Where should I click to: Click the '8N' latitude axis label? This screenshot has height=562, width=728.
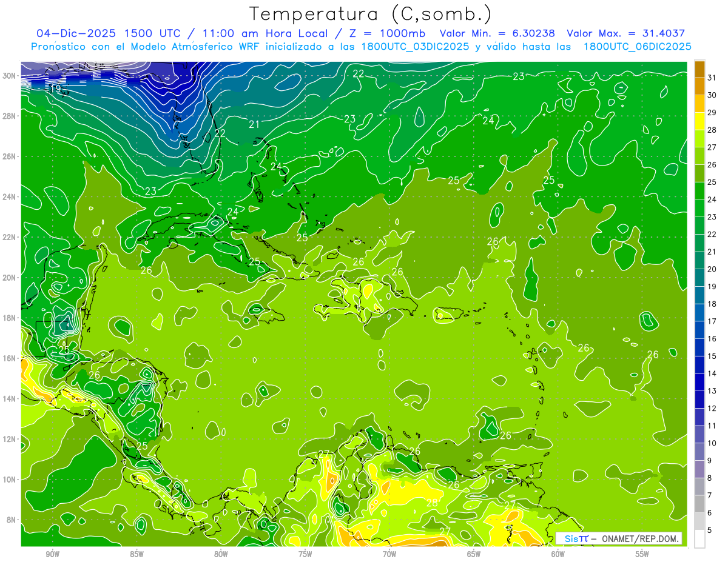11,520
